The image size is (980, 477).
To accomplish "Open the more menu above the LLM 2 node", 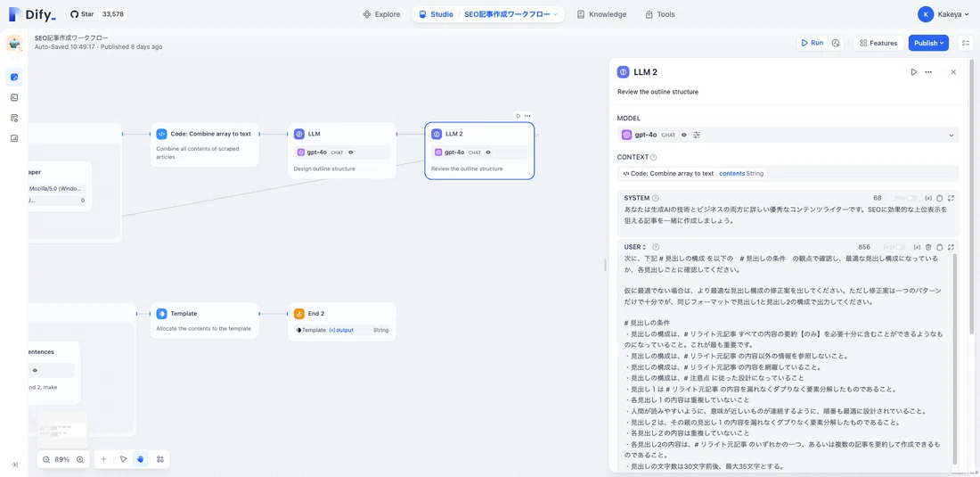I will coord(527,116).
